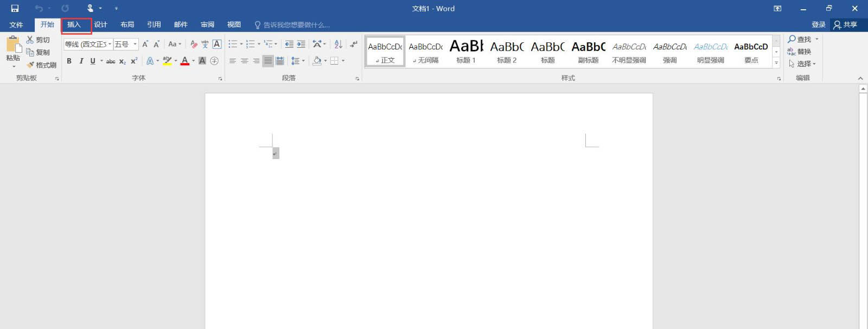
Task: Switch to the 布局 (Layout) tab
Action: pyautogui.click(x=127, y=24)
